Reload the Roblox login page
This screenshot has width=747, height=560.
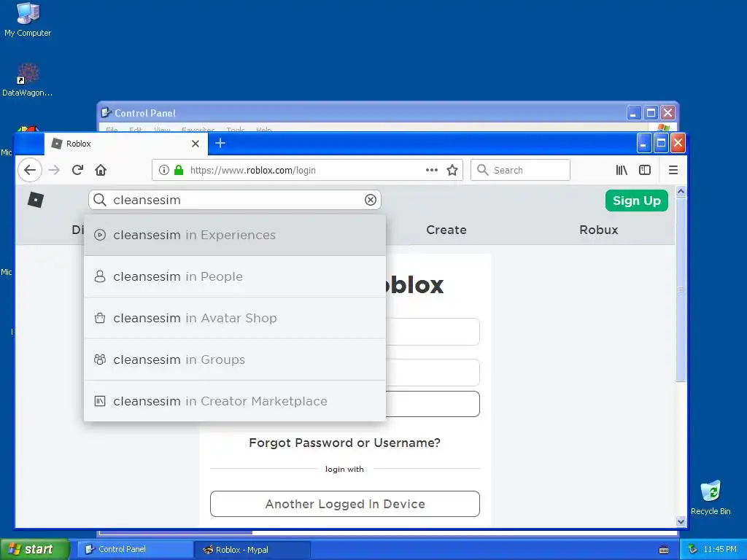pyautogui.click(x=77, y=170)
